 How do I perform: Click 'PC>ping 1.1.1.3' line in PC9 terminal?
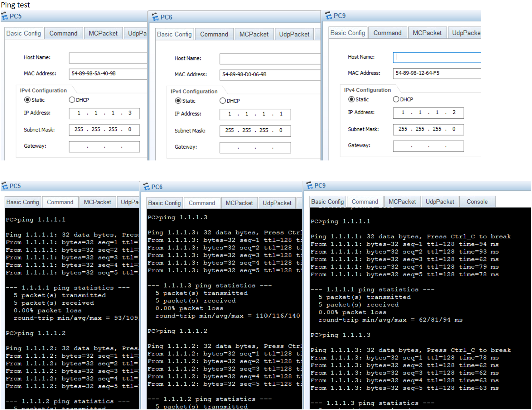click(x=341, y=335)
